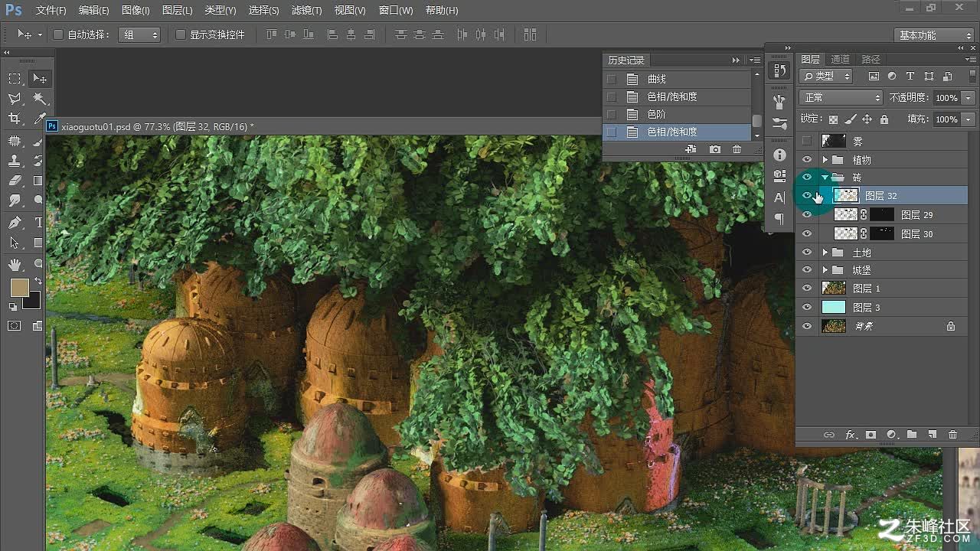Lock layer position icon
Viewport: 980px width, 551px height.
tap(867, 119)
